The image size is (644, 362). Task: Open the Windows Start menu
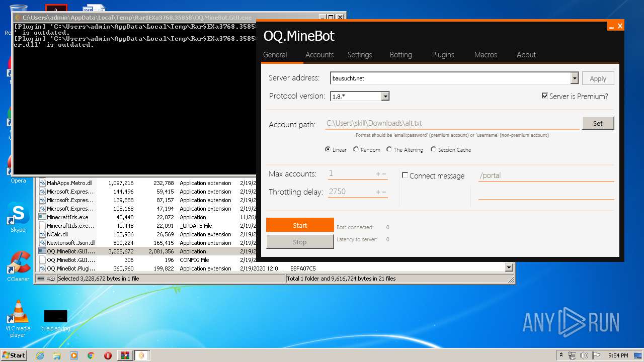(14, 355)
